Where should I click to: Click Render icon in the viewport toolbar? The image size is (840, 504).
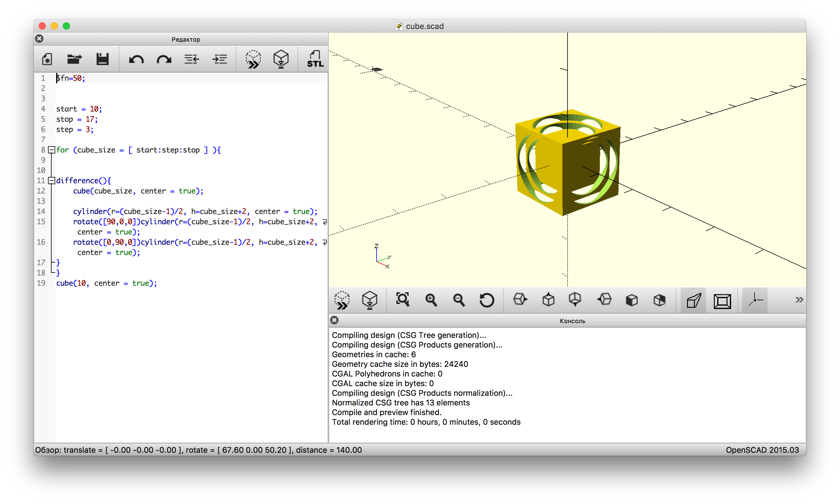370,300
